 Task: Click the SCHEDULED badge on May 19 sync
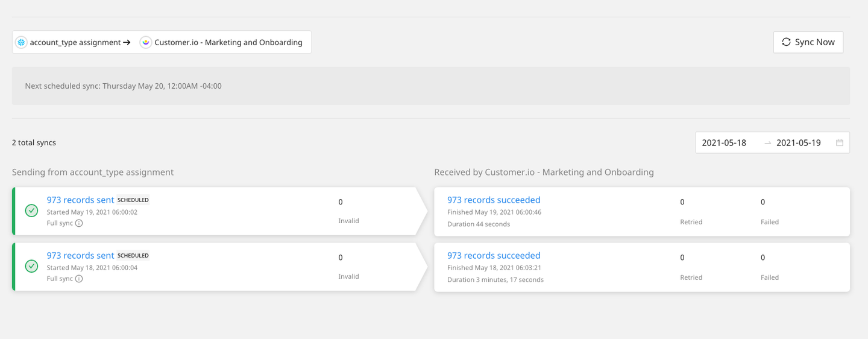click(x=133, y=200)
